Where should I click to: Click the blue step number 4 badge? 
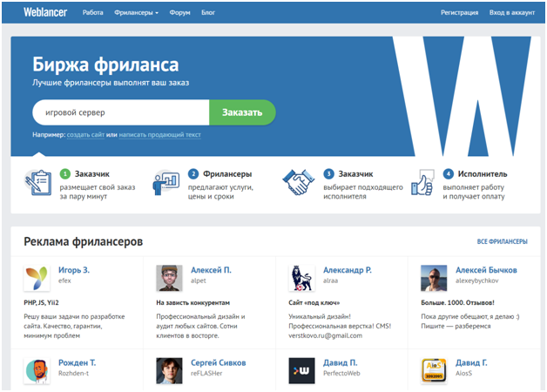point(449,173)
